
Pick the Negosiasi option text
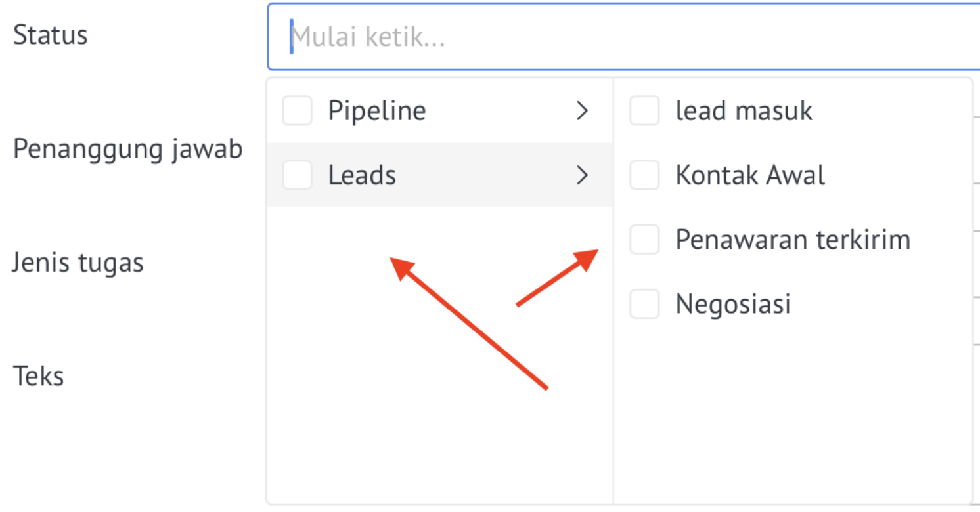tap(733, 304)
